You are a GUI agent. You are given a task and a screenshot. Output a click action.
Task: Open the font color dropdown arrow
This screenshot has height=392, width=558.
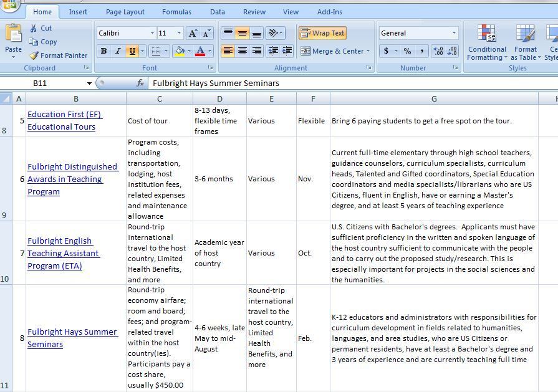click(x=209, y=51)
